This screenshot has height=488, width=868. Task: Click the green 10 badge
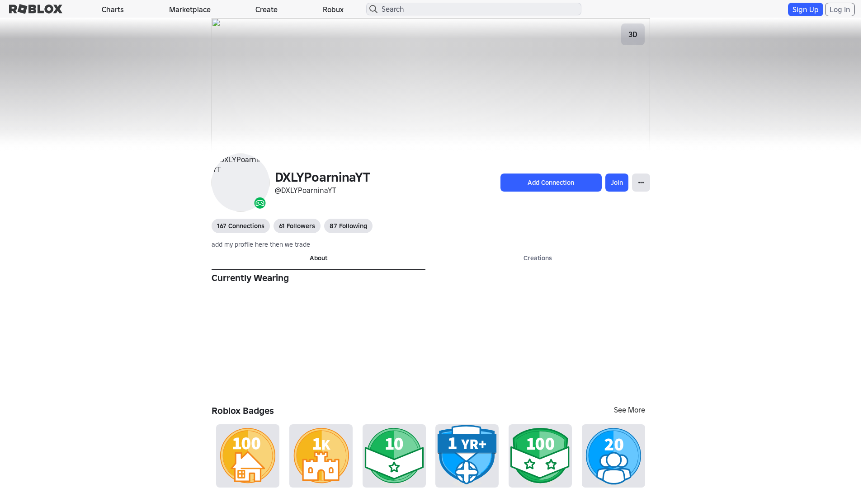pos(394,455)
